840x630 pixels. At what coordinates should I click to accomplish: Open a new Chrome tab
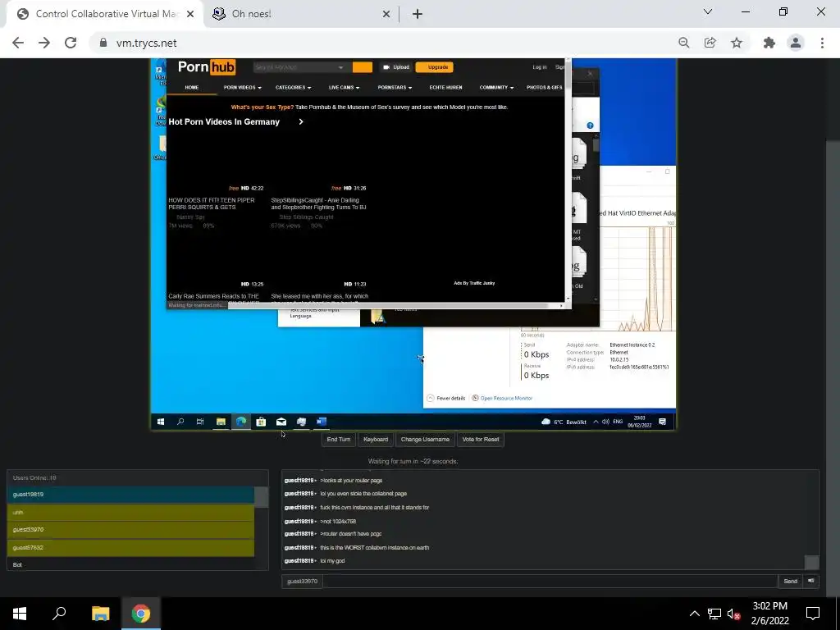click(418, 14)
